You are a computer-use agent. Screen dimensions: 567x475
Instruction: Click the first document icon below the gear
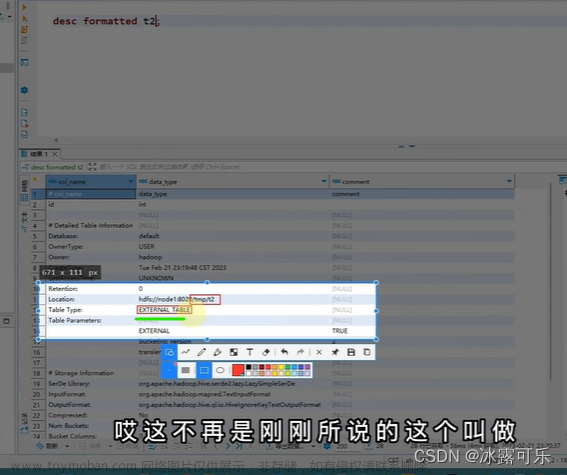tap(25, 112)
